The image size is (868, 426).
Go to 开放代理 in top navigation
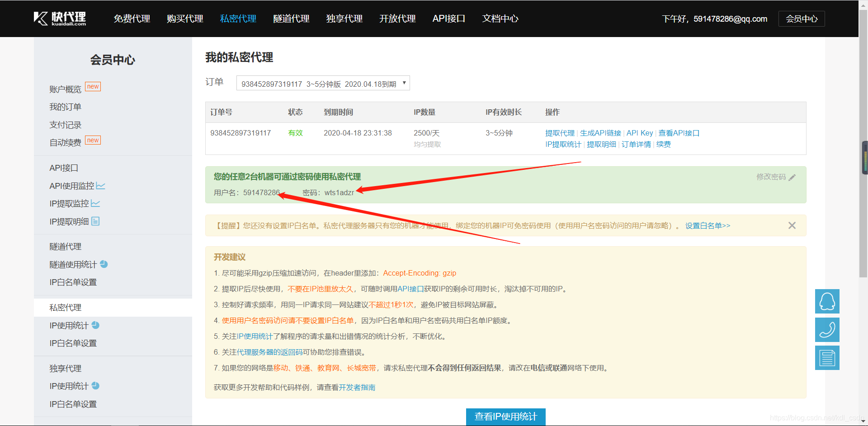pyautogui.click(x=397, y=19)
